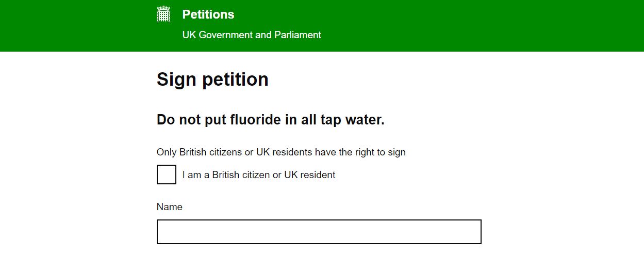Return to Petitions via the header title
Screen dimensions: 644x253
(x=208, y=14)
